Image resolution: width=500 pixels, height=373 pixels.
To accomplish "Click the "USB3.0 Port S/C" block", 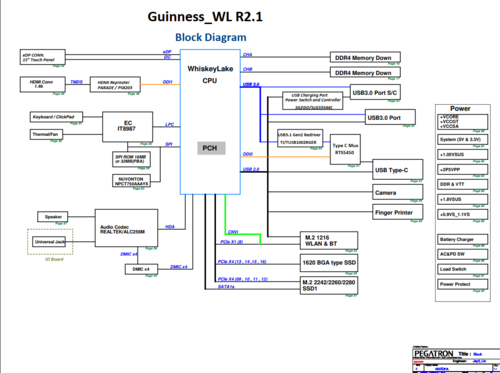I will click(x=375, y=92).
